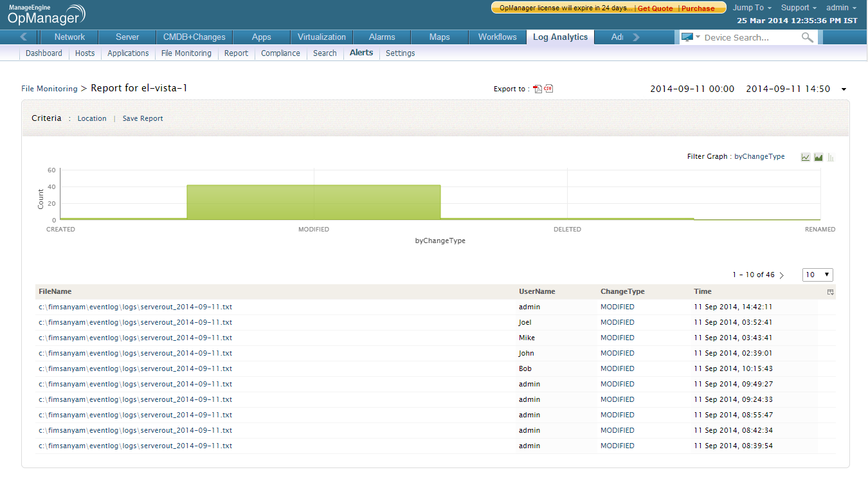Viewport: 868px width, 490px height.
Task: Export report as CSV
Action: tap(548, 89)
